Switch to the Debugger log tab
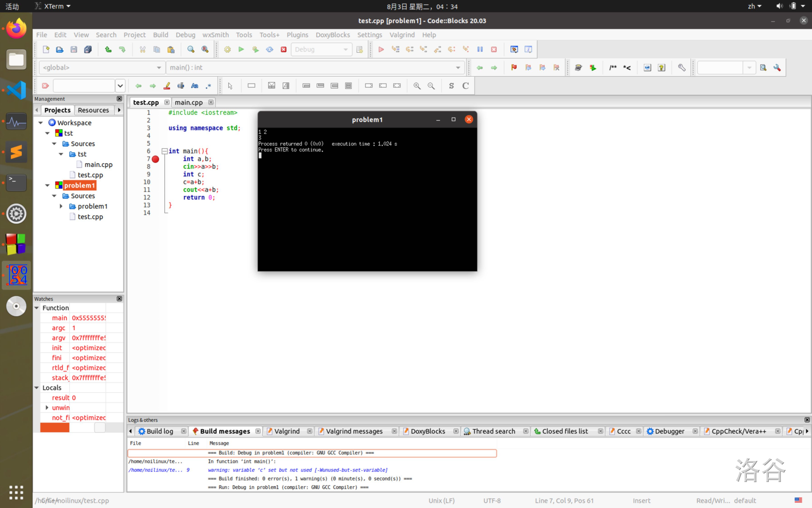Image resolution: width=812 pixels, height=508 pixels. [x=670, y=431]
